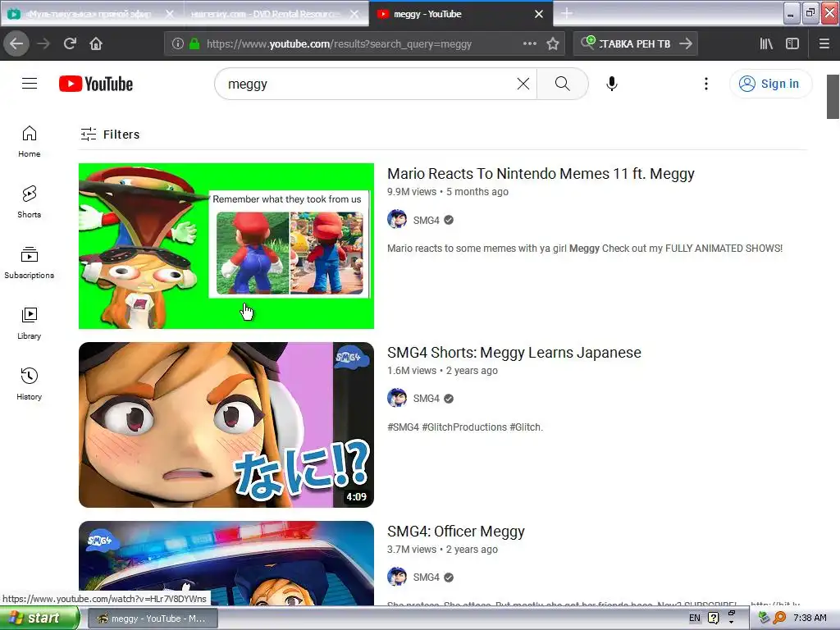The width and height of the screenshot is (840, 630).
Task: Start voice search with the microphone
Action: point(612,84)
